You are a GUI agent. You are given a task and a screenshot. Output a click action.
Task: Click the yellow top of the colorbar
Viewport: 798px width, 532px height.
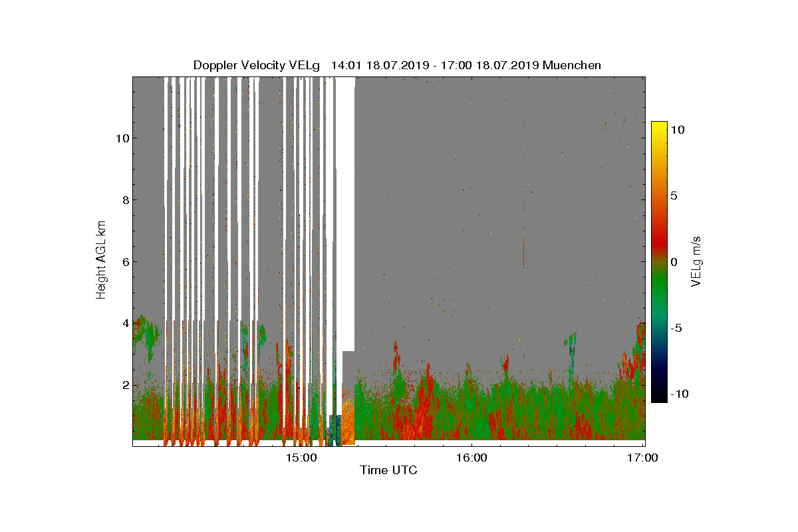659,128
